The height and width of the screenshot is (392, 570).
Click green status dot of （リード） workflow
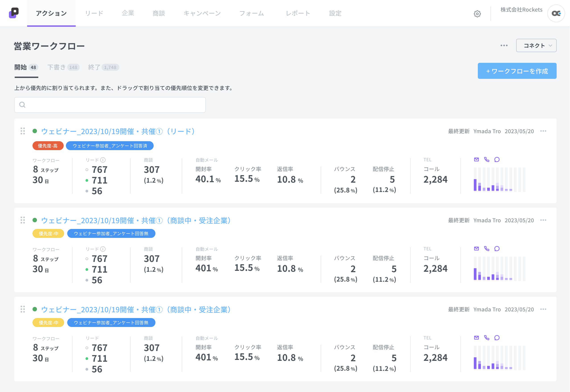click(x=35, y=131)
